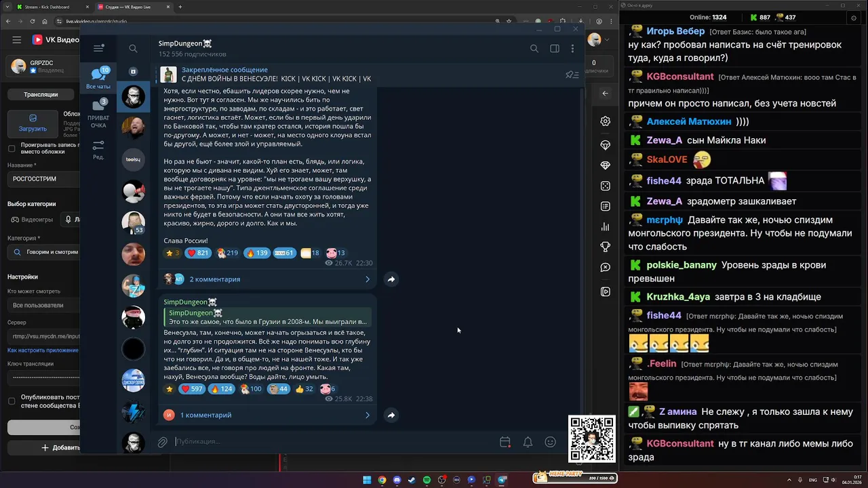
Task: Open the browser tab search dropdown
Action: point(6,7)
